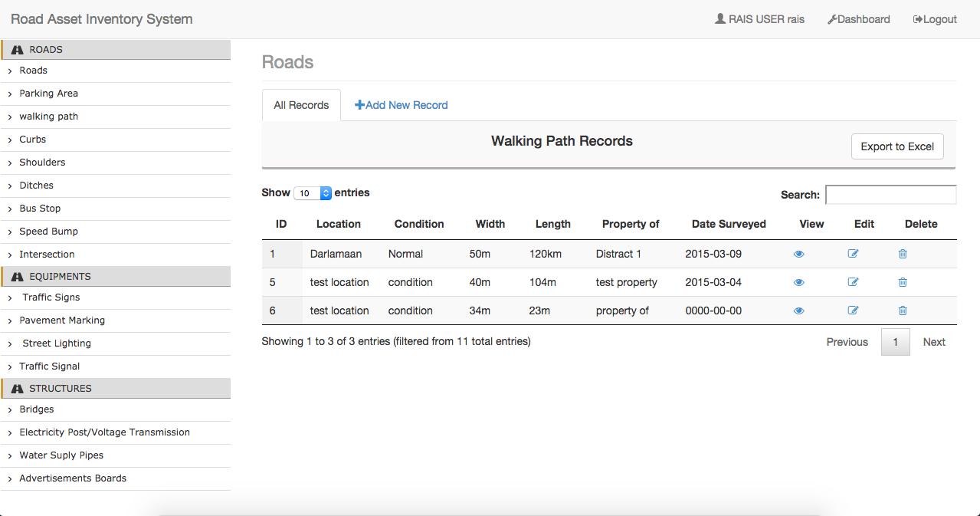The width and height of the screenshot is (980, 516).
Task: Switch to the All Records tab
Action: 301,105
